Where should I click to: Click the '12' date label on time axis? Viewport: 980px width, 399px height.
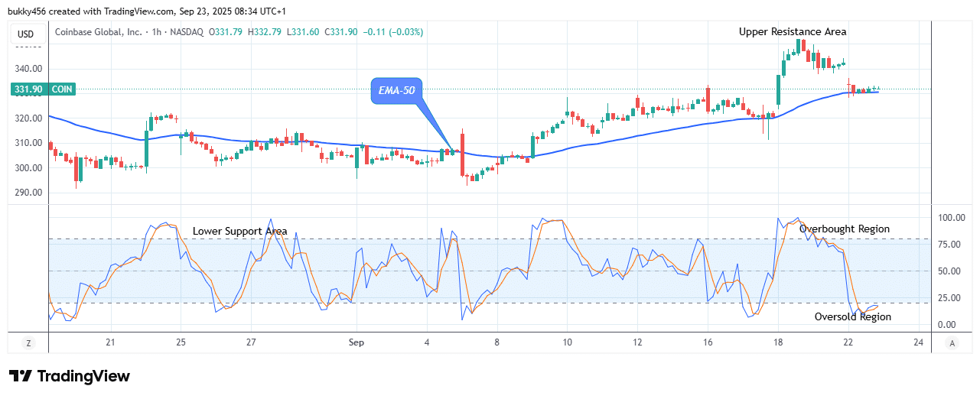pyautogui.click(x=637, y=343)
